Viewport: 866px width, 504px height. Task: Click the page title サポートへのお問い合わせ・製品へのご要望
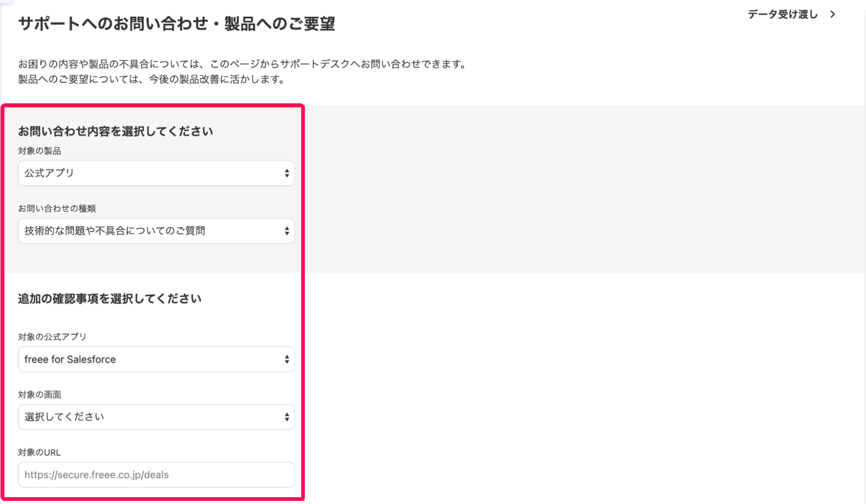(x=177, y=23)
